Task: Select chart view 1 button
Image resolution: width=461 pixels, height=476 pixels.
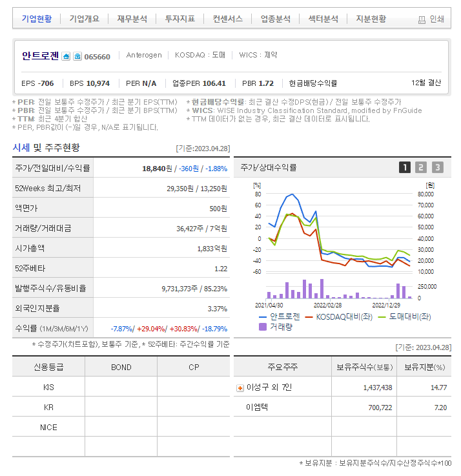Action: point(405,167)
